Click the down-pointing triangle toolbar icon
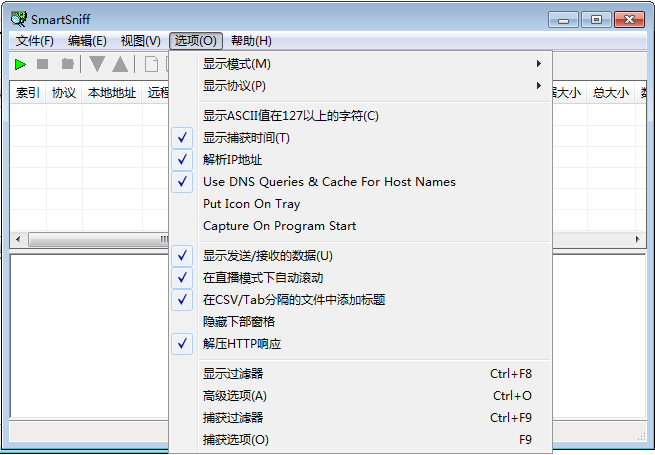The width and height of the screenshot is (655, 455). tap(97, 64)
